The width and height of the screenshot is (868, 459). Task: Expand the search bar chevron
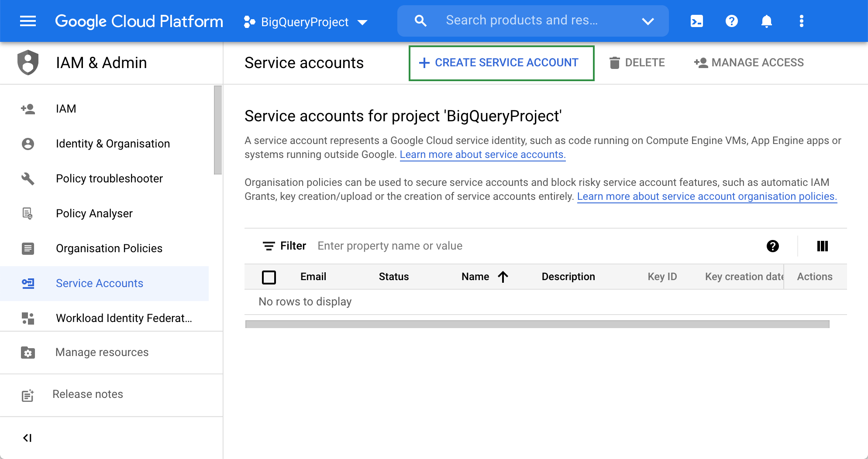coord(648,21)
